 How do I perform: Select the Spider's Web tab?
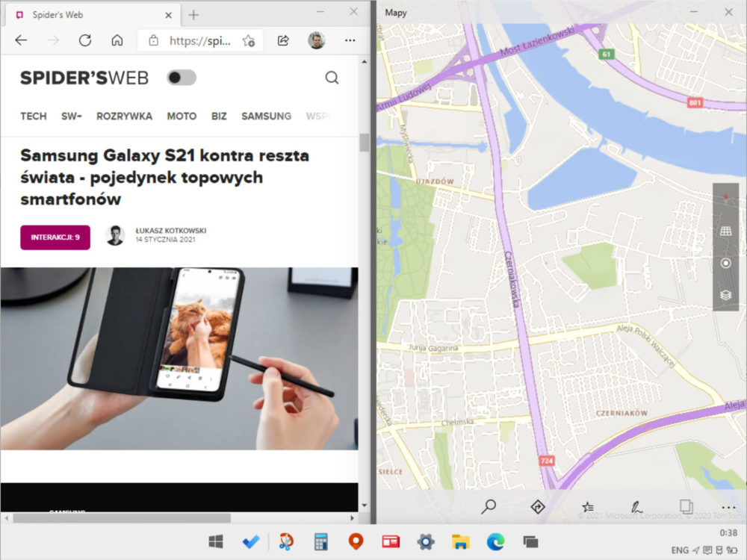tap(93, 15)
